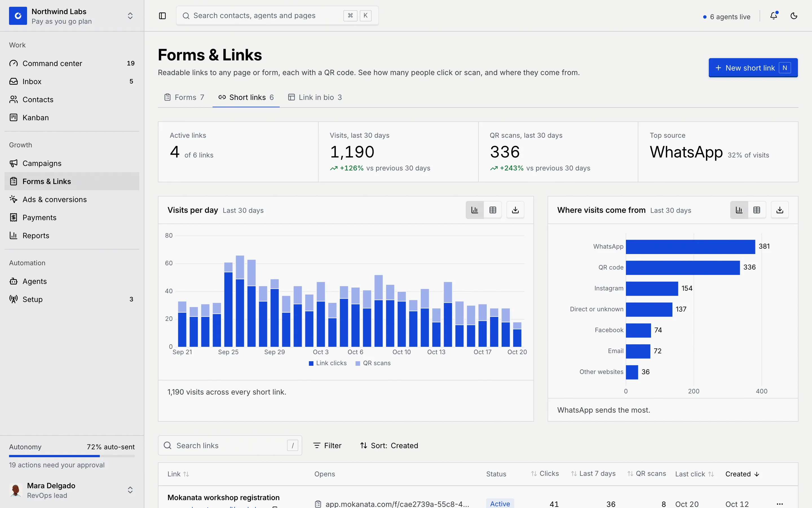Click the QR code bar in sources chart
The height and width of the screenshot is (508, 812).
click(683, 268)
